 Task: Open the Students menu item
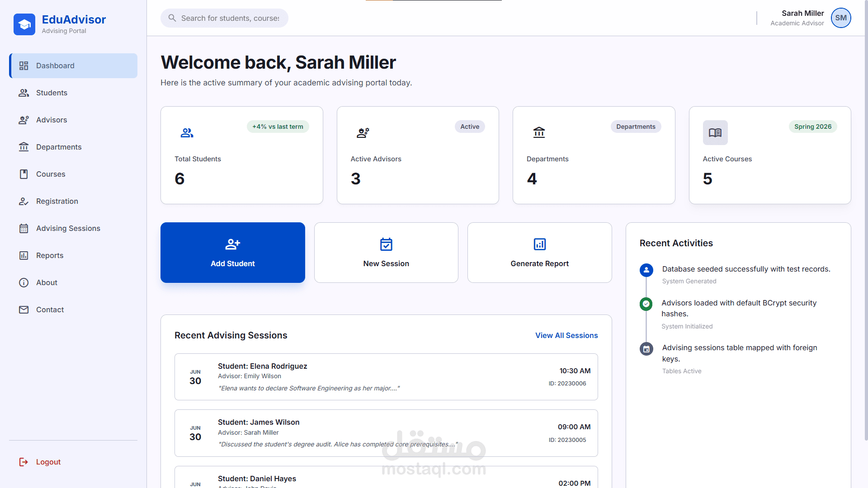pyautogui.click(x=73, y=93)
